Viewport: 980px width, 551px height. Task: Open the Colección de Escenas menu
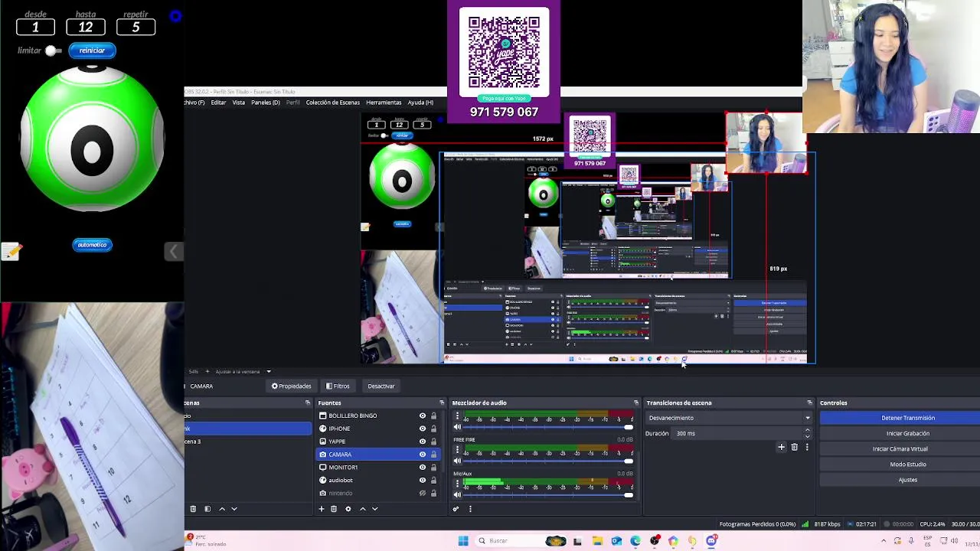(332, 103)
